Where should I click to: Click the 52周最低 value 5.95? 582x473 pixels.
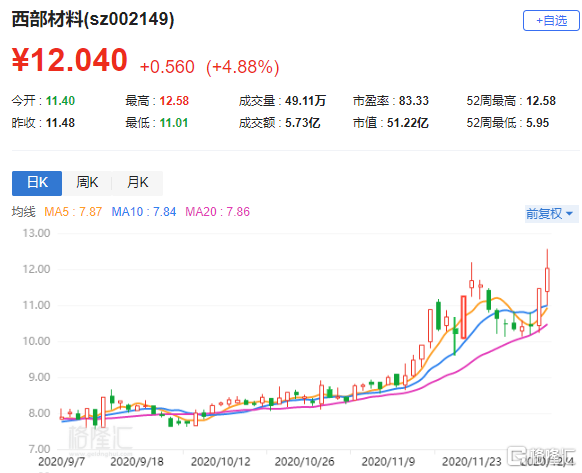(x=537, y=123)
